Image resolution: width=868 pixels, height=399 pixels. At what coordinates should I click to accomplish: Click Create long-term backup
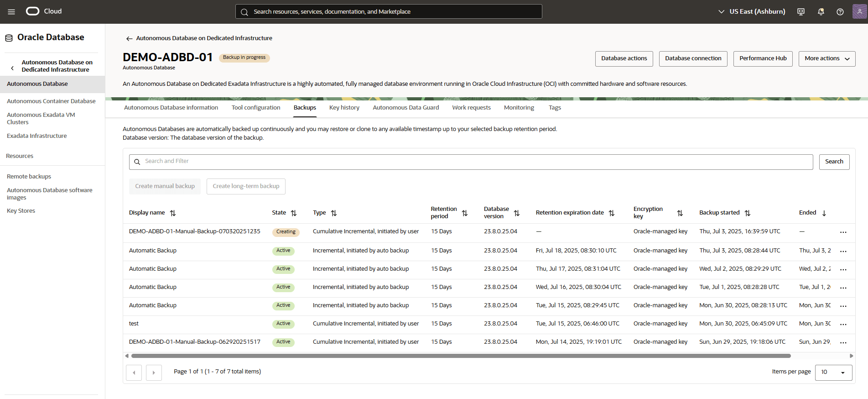coord(246,186)
